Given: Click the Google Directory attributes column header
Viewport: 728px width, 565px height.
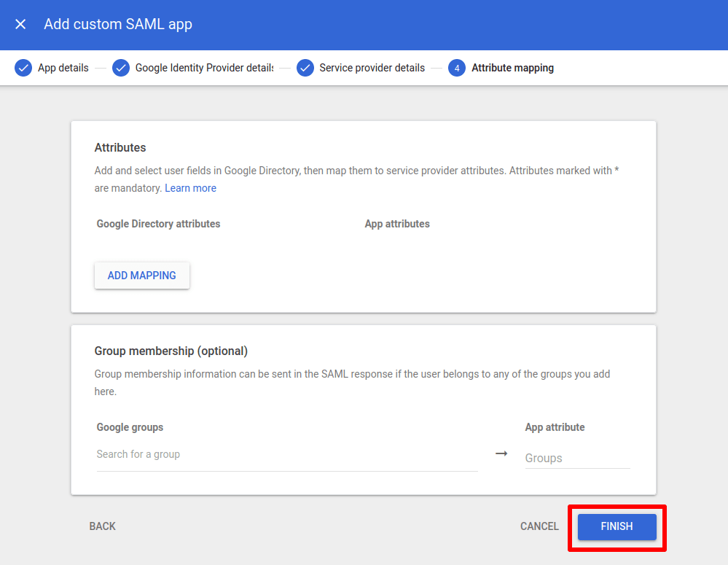Looking at the screenshot, I should [158, 224].
